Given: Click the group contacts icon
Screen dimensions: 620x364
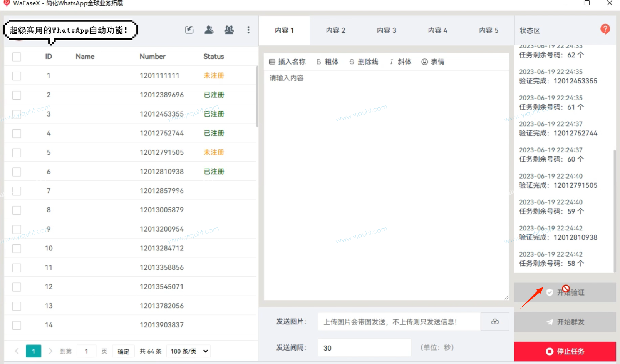Looking at the screenshot, I should pos(229,30).
